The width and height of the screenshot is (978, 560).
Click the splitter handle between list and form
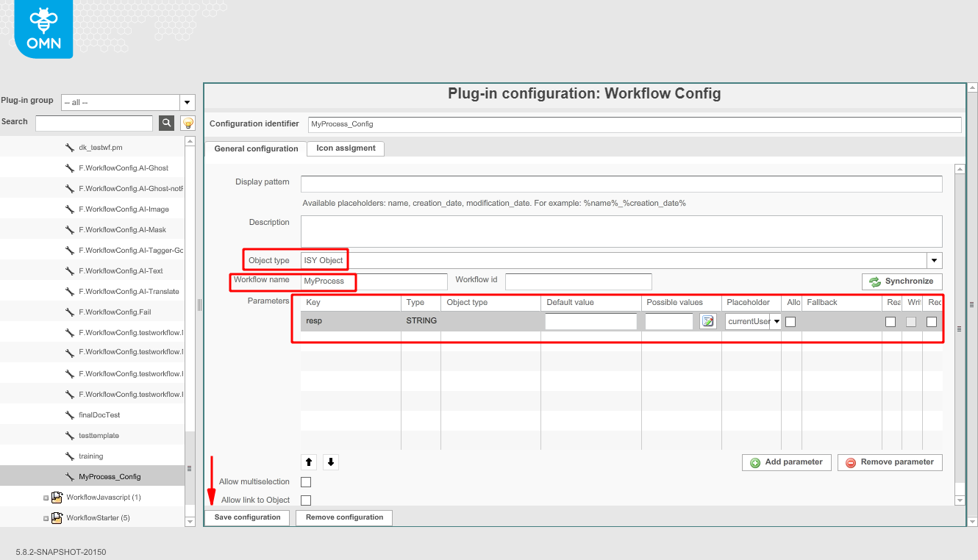(199, 304)
